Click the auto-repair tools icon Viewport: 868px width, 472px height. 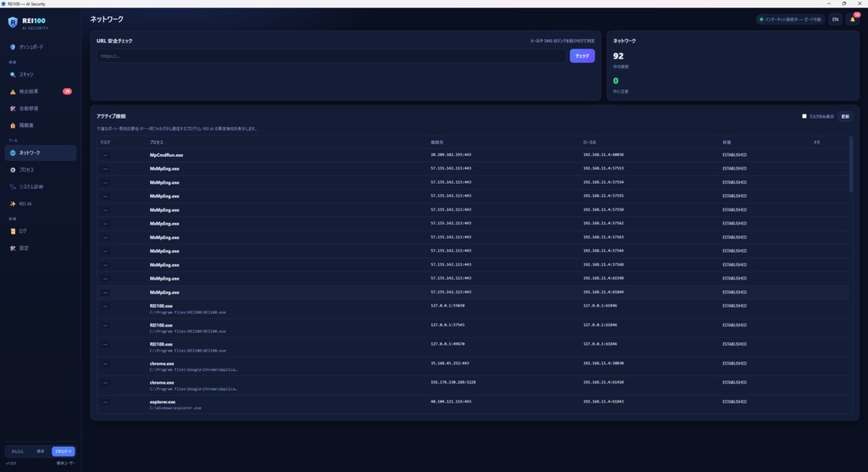[x=13, y=108]
